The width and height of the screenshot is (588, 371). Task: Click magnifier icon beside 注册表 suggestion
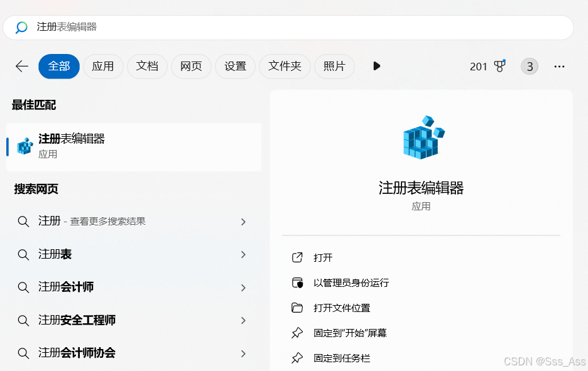23,255
